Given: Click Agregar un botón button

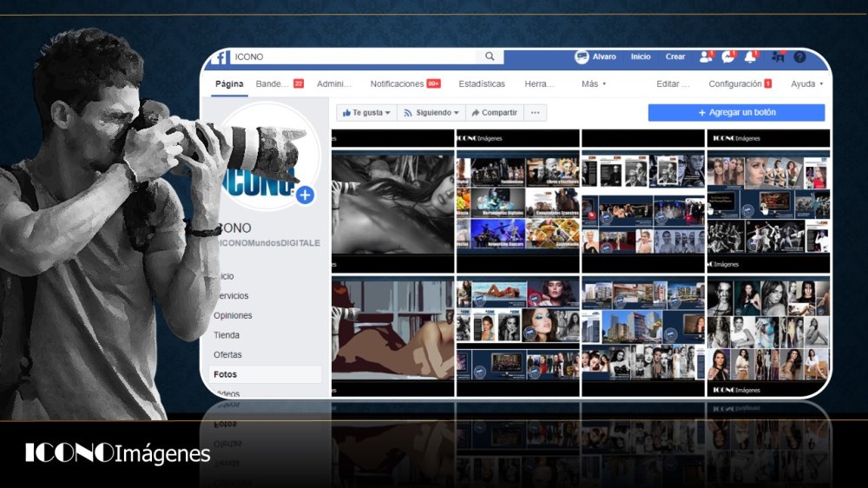Looking at the screenshot, I should coord(736,112).
